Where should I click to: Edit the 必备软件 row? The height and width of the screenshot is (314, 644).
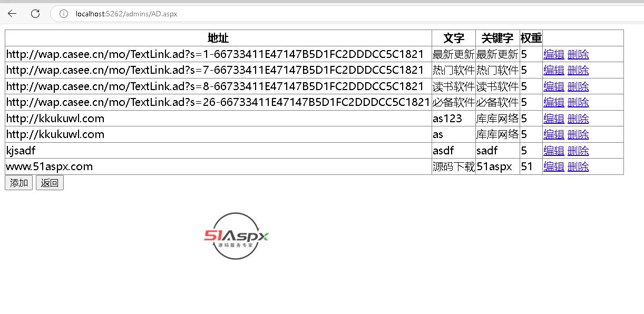[x=554, y=102]
